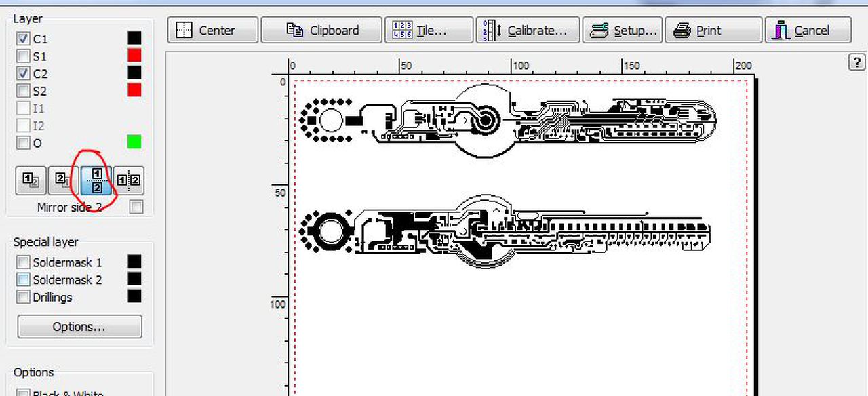Change the C1 layer black color swatch
The image size is (868, 396).
[x=134, y=38]
